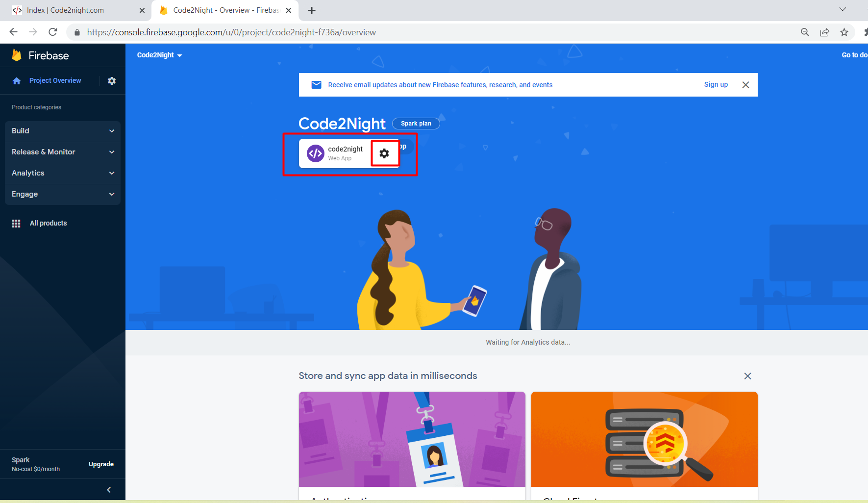Open a new browser tab
868x503 pixels.
point(312,10)
